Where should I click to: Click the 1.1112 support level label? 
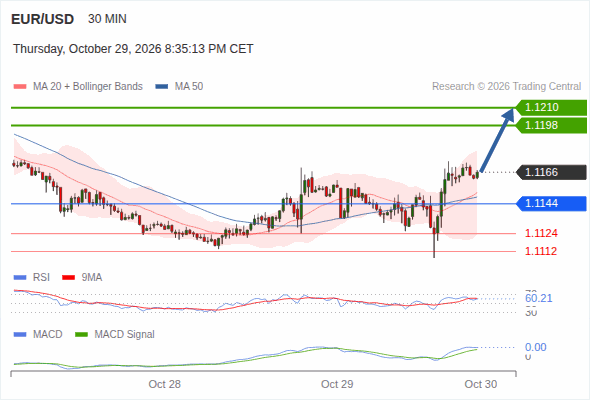click(x=541, y=251)
